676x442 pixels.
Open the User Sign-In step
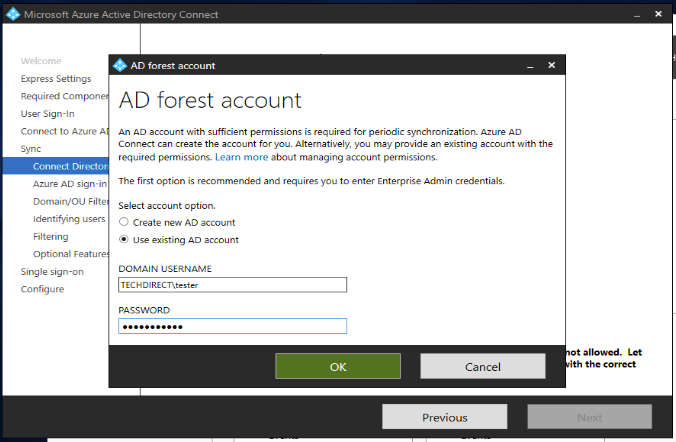tap(47, 114)
